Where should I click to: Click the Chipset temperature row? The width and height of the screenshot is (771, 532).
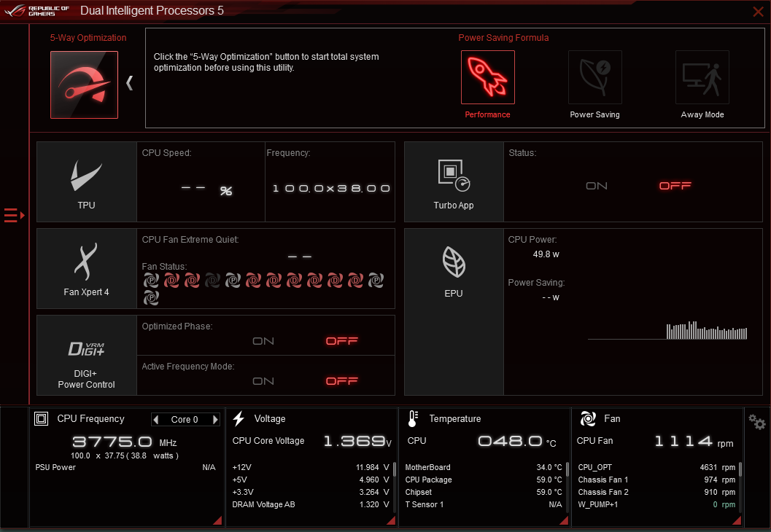(x=484, y=492)
